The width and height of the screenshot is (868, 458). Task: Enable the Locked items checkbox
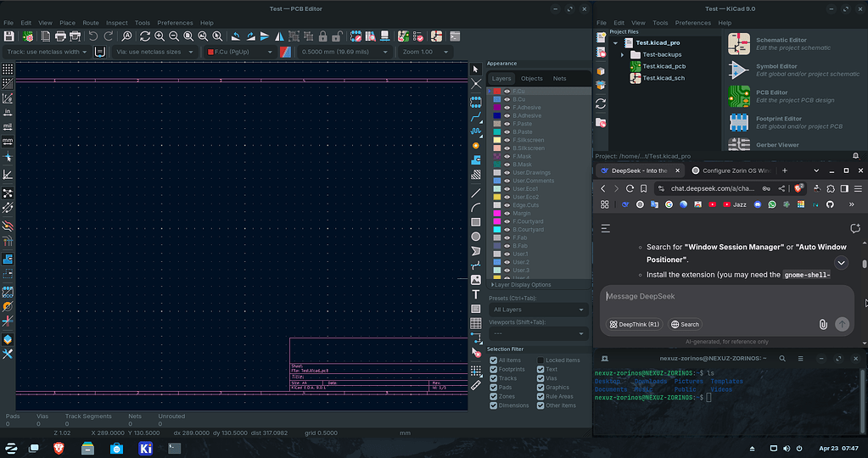tap(540, 360)
